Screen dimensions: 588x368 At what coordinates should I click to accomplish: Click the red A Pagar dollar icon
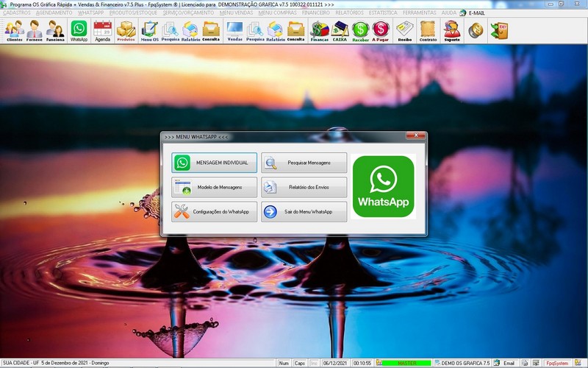tap(381, 31)
